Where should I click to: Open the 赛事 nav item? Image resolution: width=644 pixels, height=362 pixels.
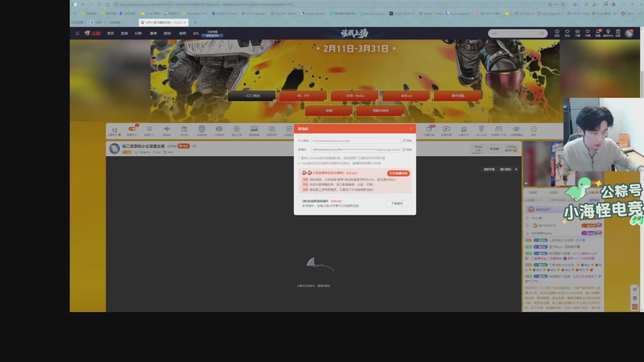(x=153, y=34)
